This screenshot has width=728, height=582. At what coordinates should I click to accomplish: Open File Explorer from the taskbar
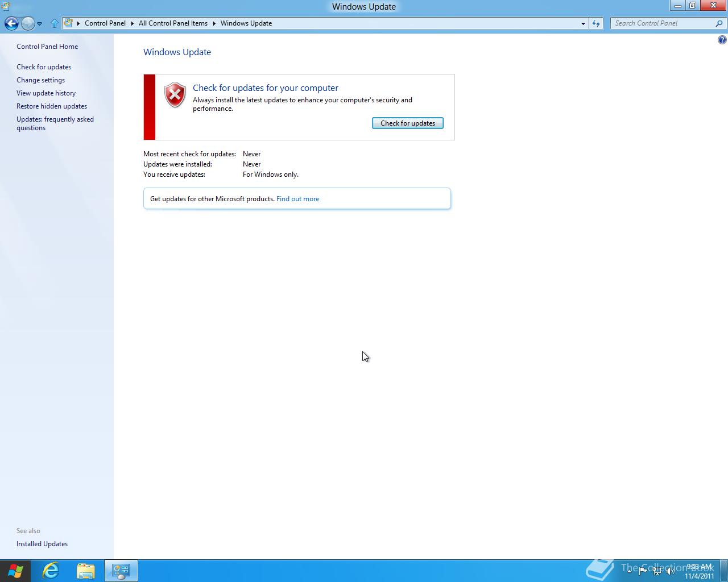tap(86, 570)
